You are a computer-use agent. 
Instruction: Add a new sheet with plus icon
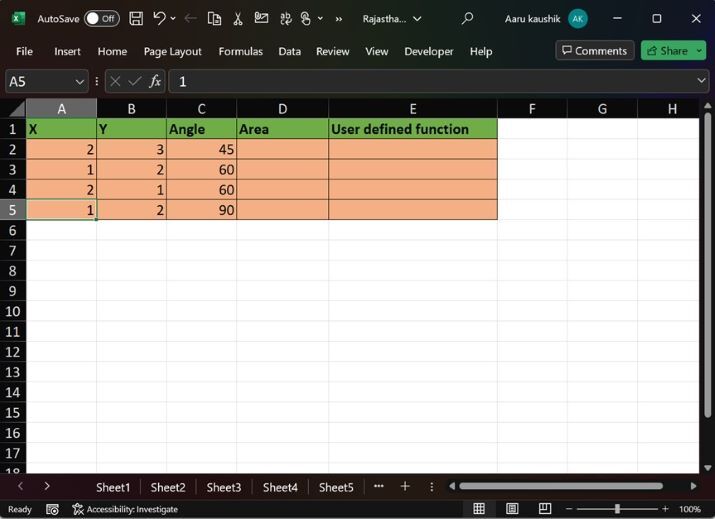pos(405,487)
